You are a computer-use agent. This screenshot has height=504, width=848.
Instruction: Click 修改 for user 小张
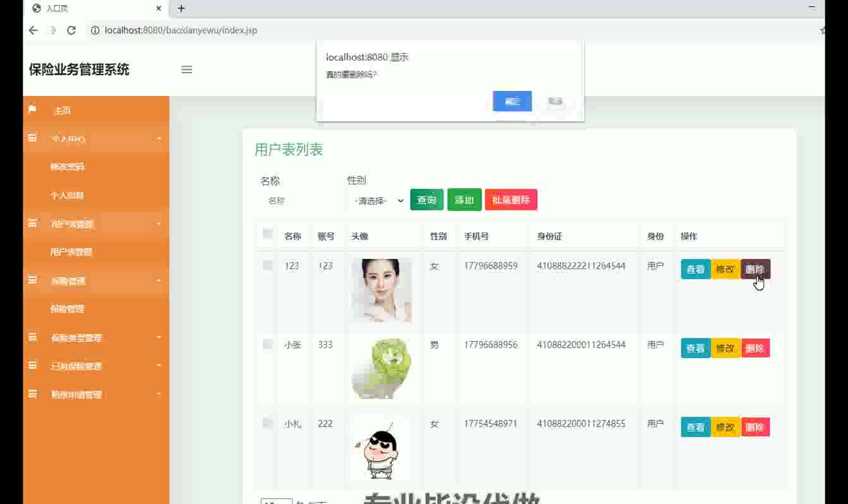(725, 348)
